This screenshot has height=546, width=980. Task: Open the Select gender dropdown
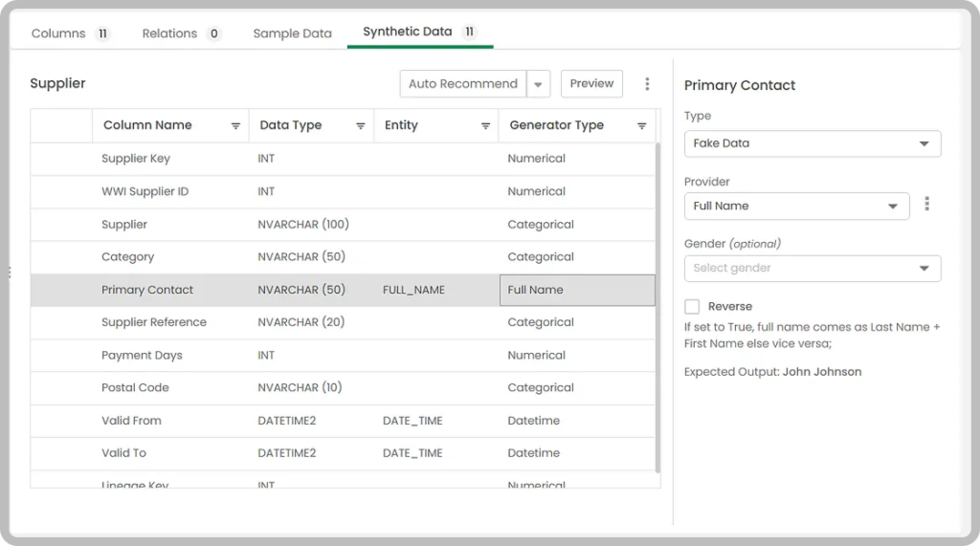tap(813, 268)
